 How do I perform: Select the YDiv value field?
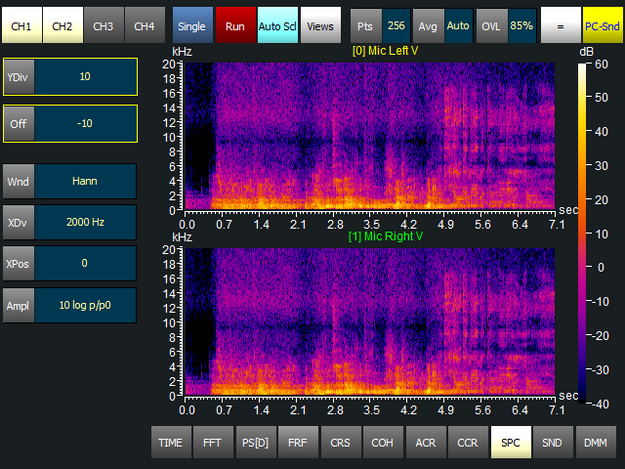(x=85, y=77)
